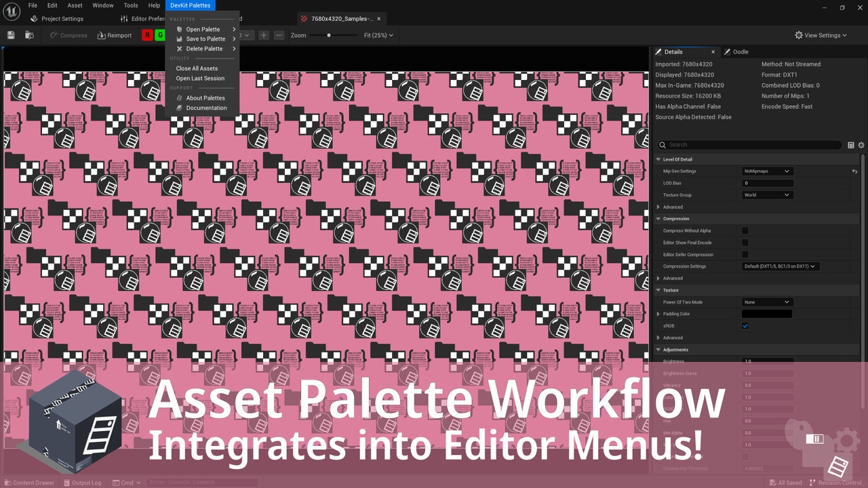Open View Settings gear menu
This screenshot has width=868, height=488.
821,35
